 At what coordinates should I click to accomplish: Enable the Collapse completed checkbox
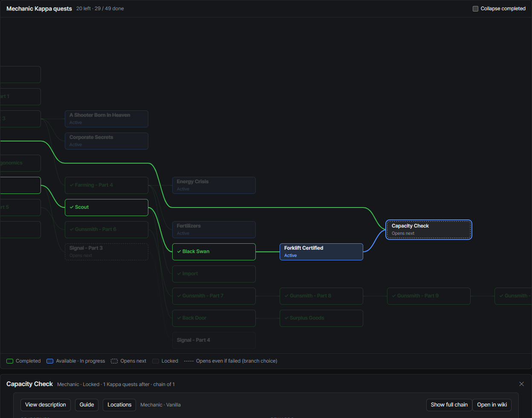475,9
